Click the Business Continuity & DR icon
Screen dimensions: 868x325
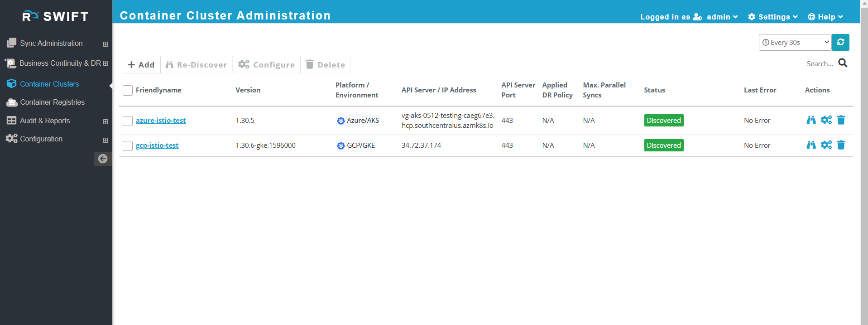pyautogui.click(x=11, y=63)
